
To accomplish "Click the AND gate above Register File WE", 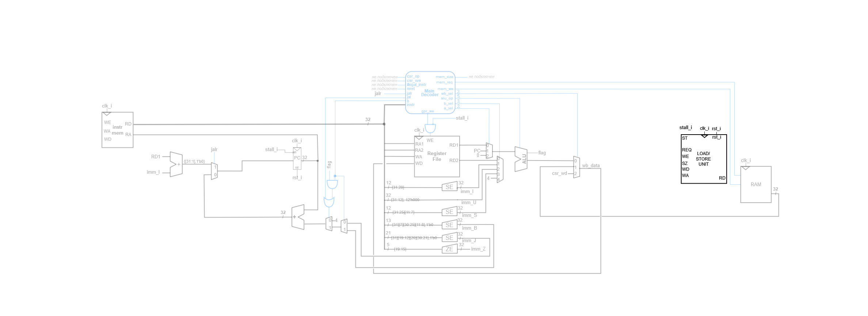I will pyautogui.click(x=430, y=129).
